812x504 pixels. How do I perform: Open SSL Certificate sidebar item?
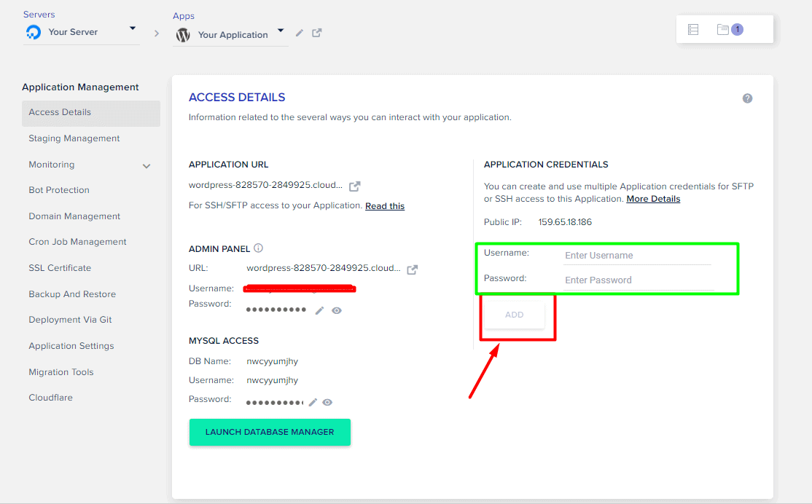click(60, 268)
